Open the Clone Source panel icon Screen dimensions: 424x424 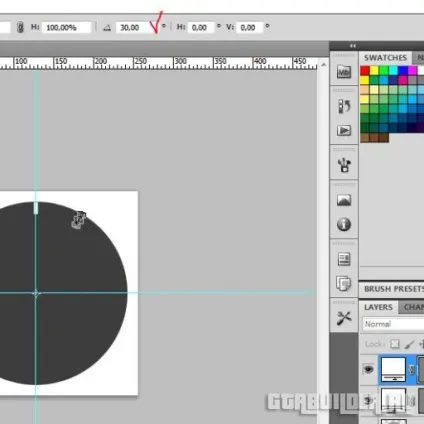(x=344, y=284)
